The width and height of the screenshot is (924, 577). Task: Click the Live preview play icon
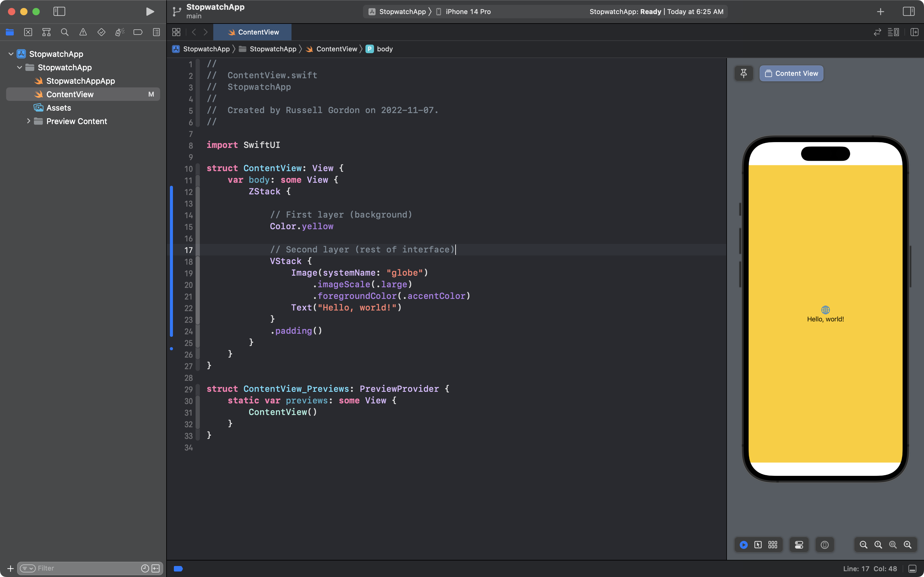coord(743,545)
